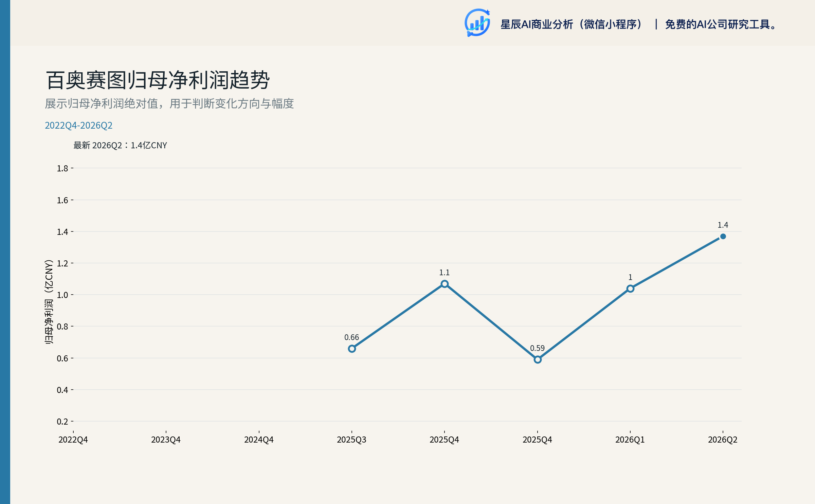Click the filled 2026Q2 data point marker

pyautogui.click(x=723, y=236)
